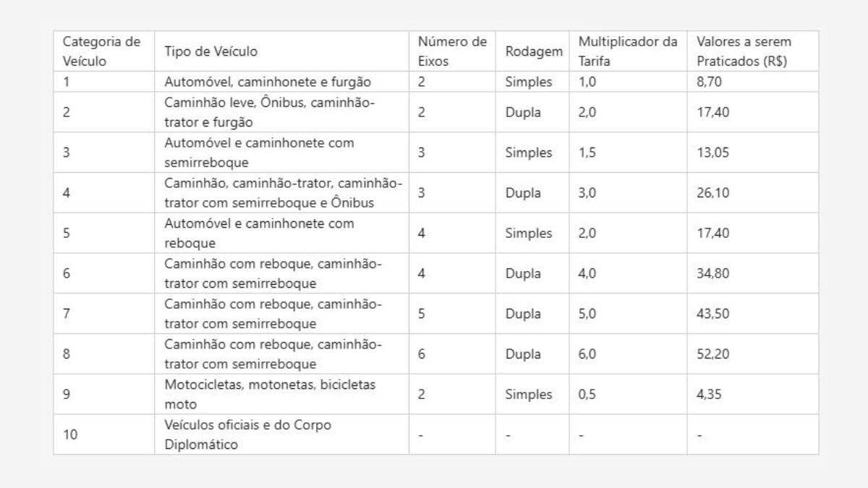
Task: Select "Valores a serem Praticados (R$)" header
Action: coord(744,51)
